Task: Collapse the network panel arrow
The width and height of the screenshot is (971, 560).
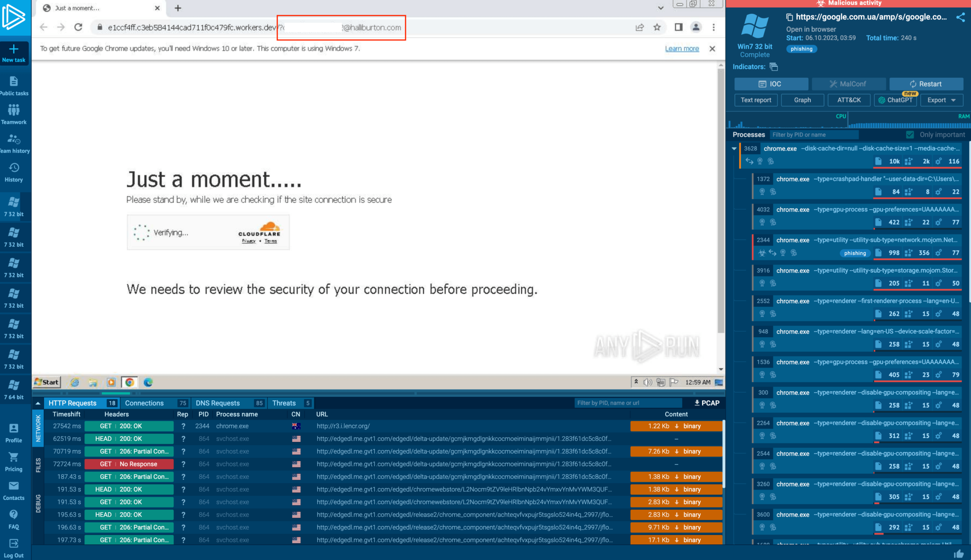Action: (x=38, y=403)
